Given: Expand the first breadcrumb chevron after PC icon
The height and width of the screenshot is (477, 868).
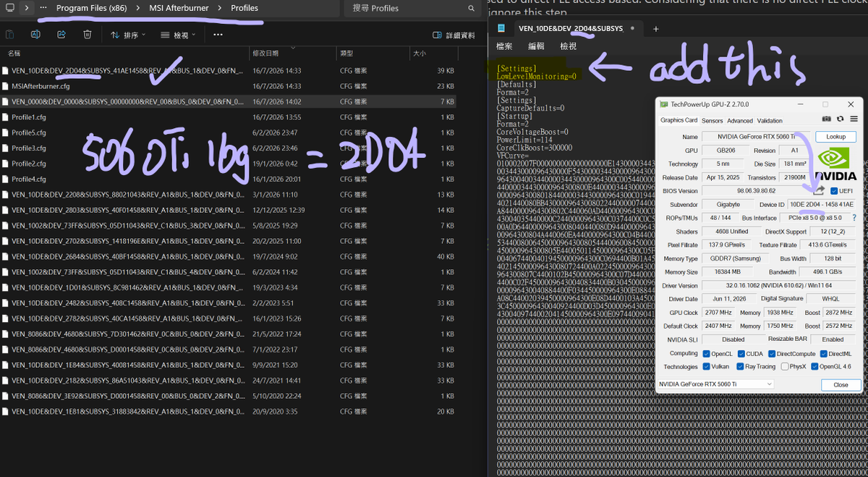Looking at the screenshot, I should [27, 8].
